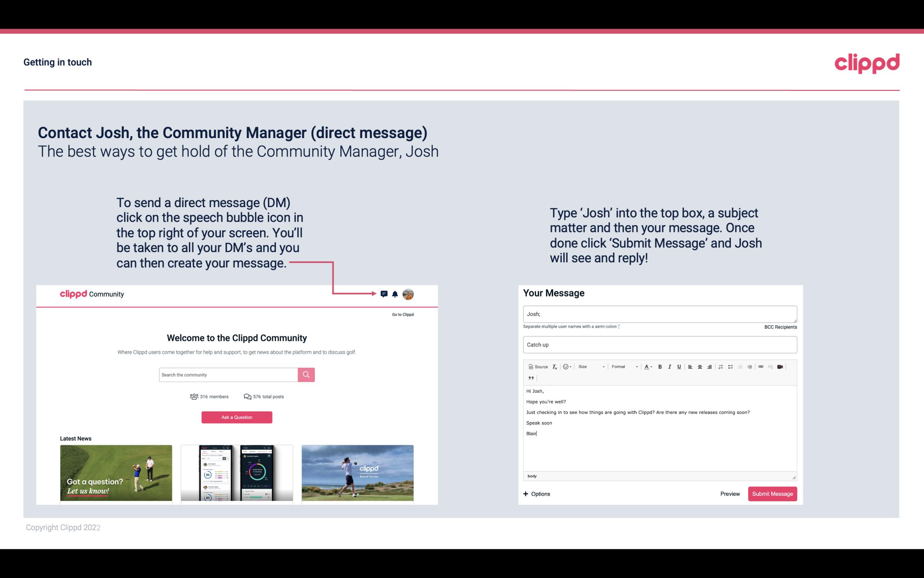Toggle BCC Recipients option
This screenshot has width=924, height=578.
780,327
